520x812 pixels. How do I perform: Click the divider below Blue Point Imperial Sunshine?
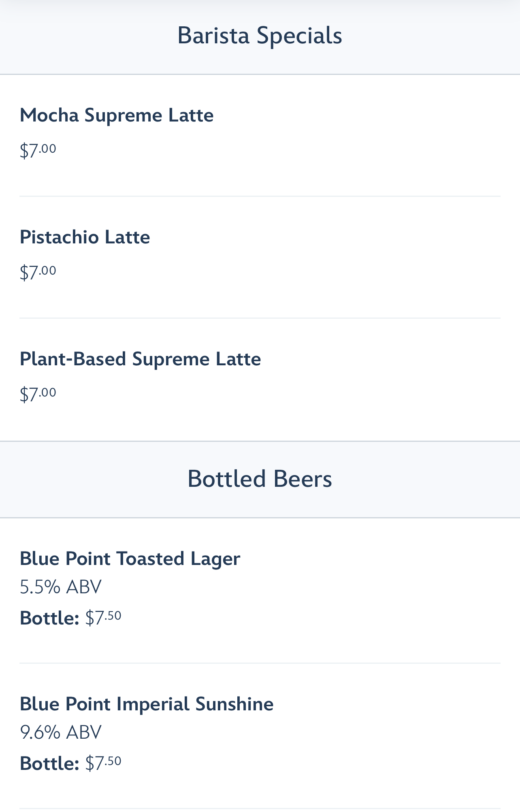260,809
